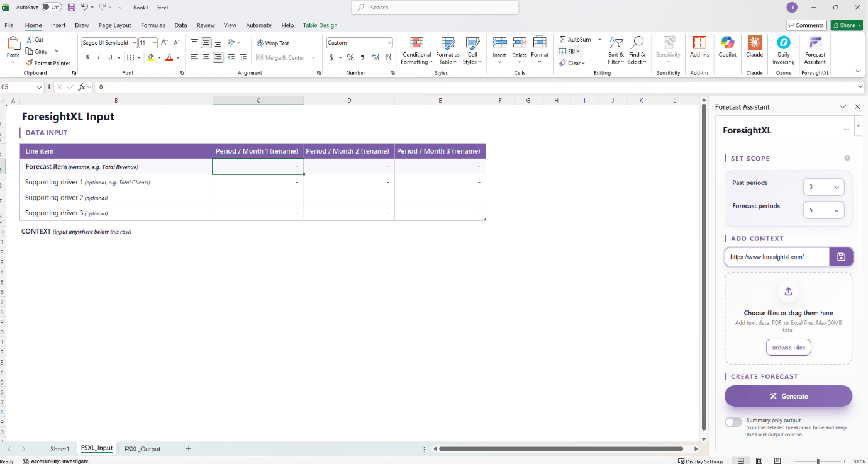Open the Formulas ribbon tab
868x464 pixels.
153,25
